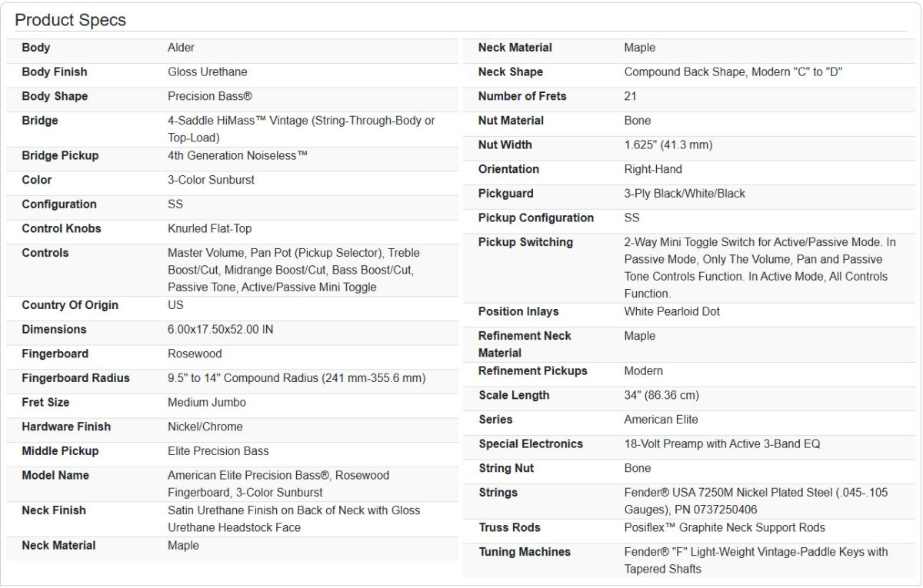
Task: Select the Rosewood fingerboard value
Action: (195, 354)
